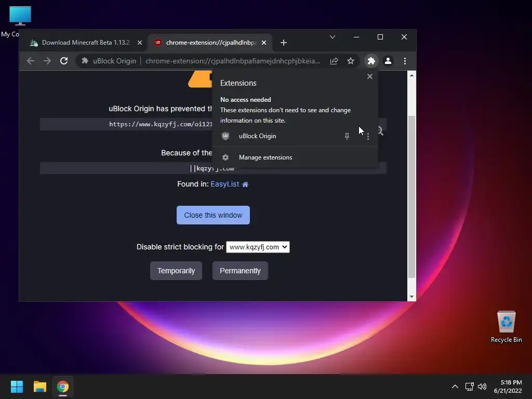This screenshot has width=532, height=399.
Task: Close the Extensions popup panel
Action: coord(370,77)
